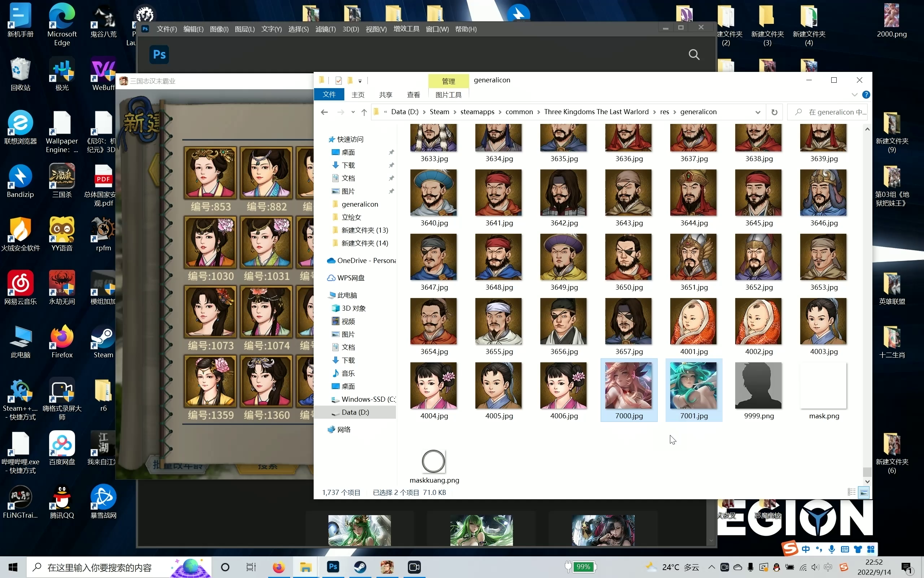The image size is (924, 578).
Task: Expand the address bar history dropdown
Action: click(x=758, y=112)
